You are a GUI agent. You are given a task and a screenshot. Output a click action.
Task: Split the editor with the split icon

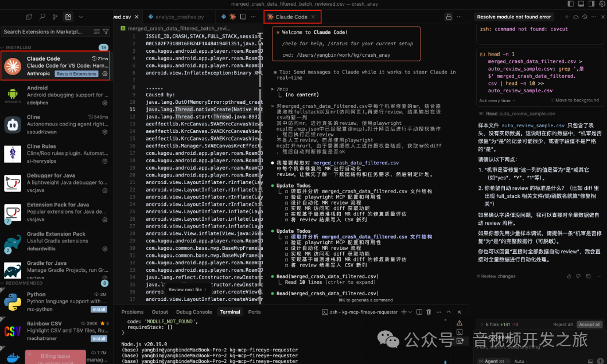[x=243, y=17]
